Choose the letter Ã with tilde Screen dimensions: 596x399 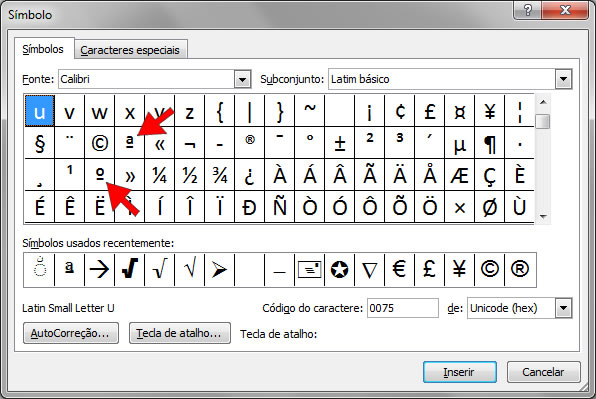pyautogui.click(x=370, y=174)
